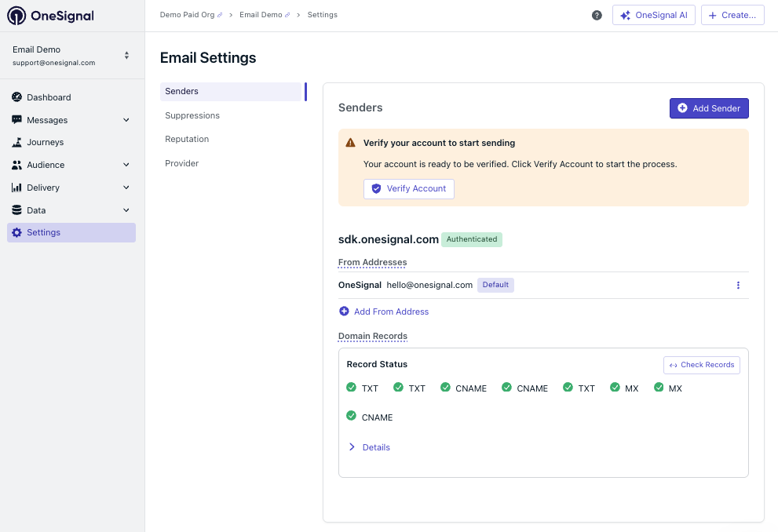Image resolution: width=778 pixels, height=532 pixels.
Task: Click the sdk.onesignal.com domain heading
Action: click(389, 239)
